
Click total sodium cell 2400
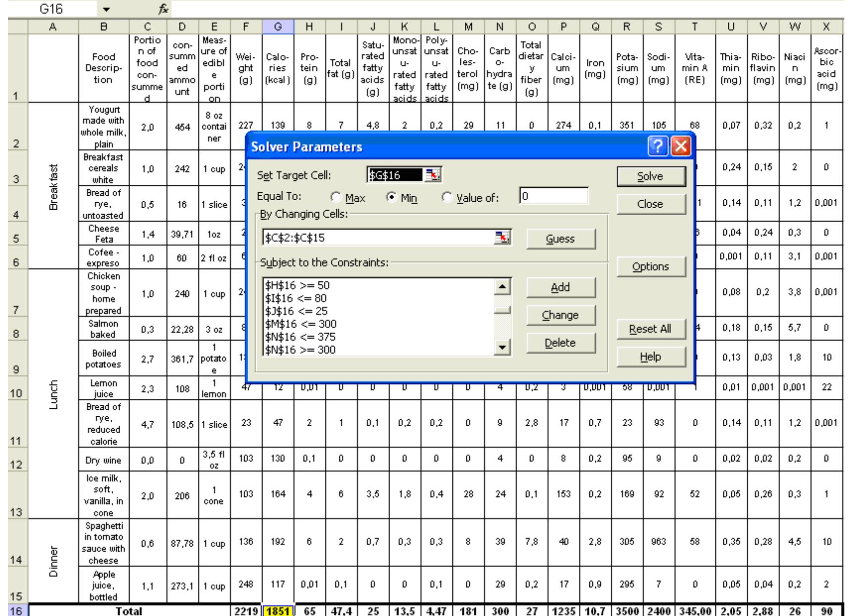[659, 609]
